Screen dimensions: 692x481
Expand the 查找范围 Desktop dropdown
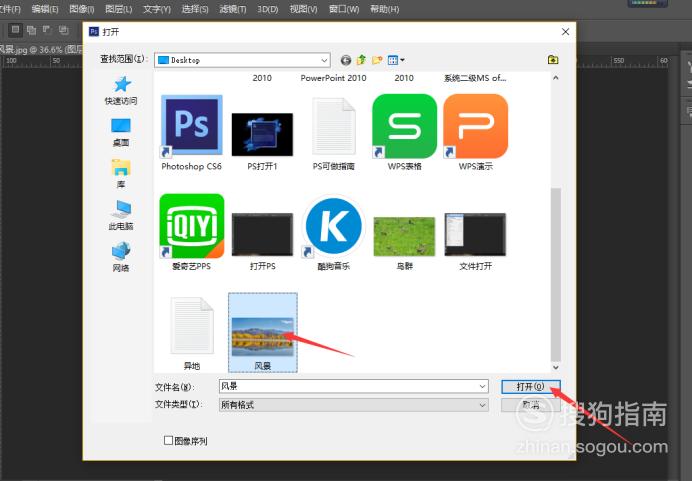tap(324, 60)
